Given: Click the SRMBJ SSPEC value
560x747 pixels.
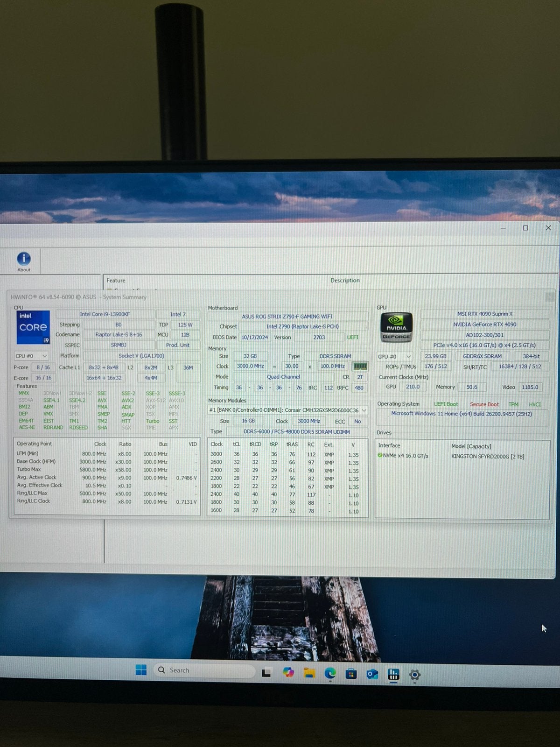Looking at the screenshot, I should [x=119, y=345].
